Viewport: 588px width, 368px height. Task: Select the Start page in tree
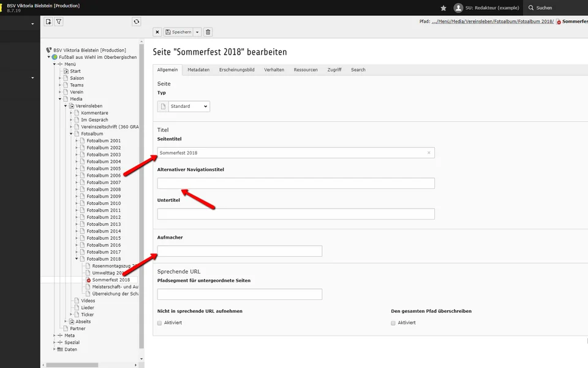(75, 71)
